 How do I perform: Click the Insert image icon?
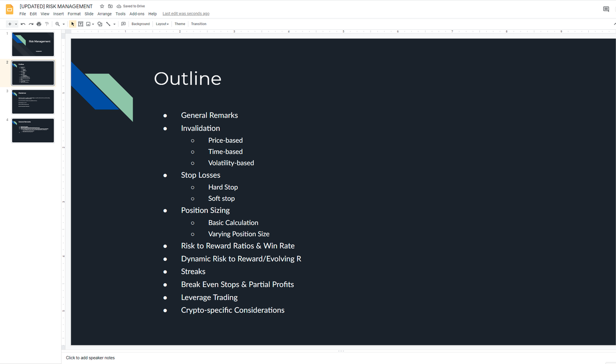[88, 24]
